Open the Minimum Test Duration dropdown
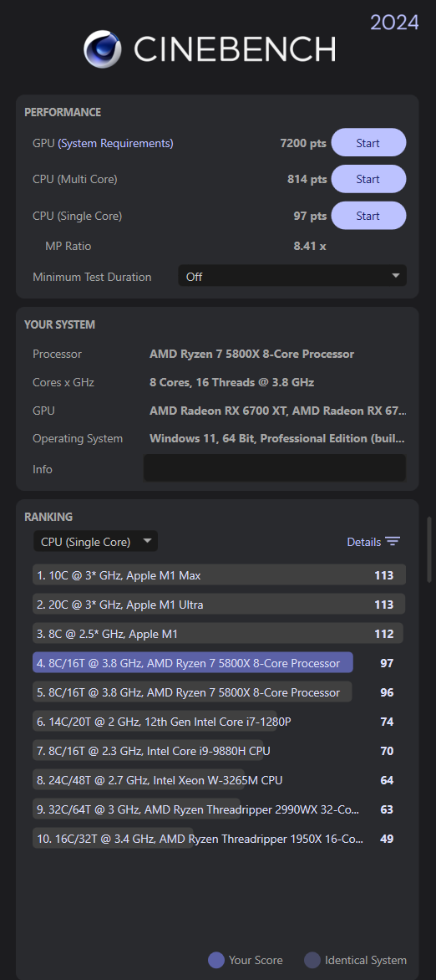 pyautogui.click(x=292, y=276)
